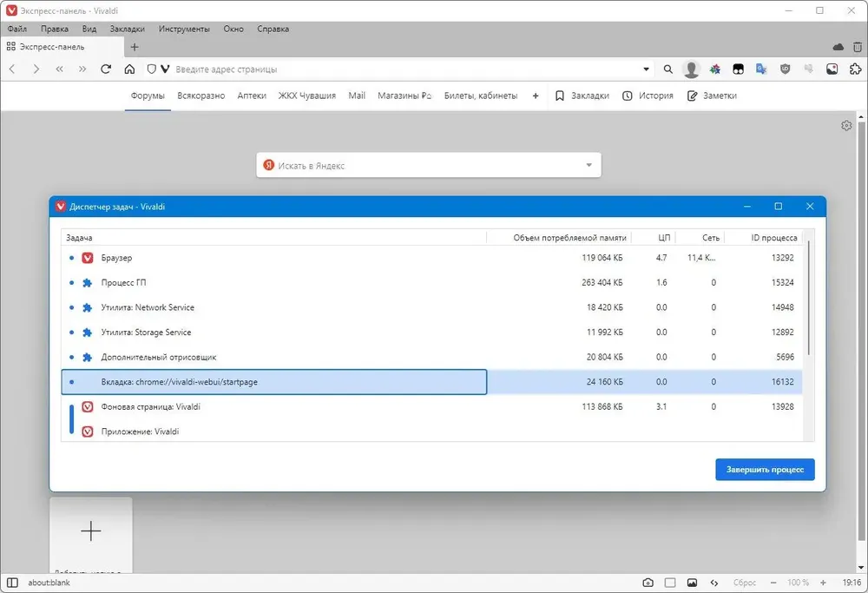This screenshot has width=868, height=593.
Task: Open start page settings gear
Action: point(846,126)
